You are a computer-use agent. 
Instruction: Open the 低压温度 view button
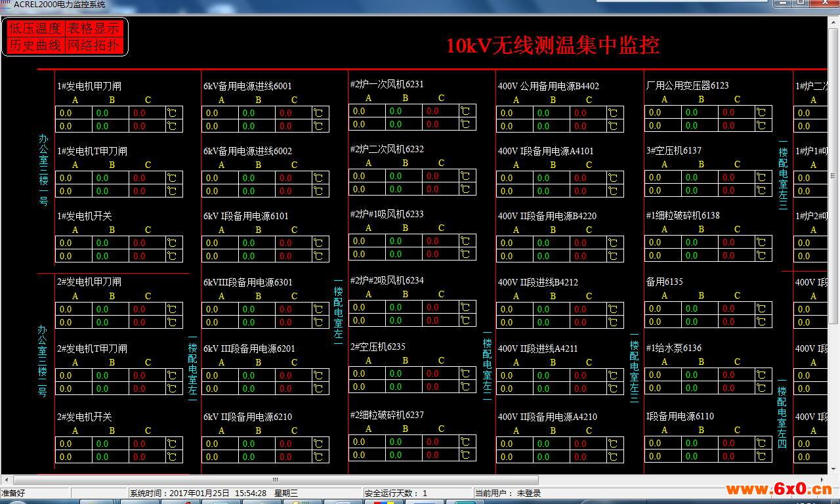click(35, 28)
